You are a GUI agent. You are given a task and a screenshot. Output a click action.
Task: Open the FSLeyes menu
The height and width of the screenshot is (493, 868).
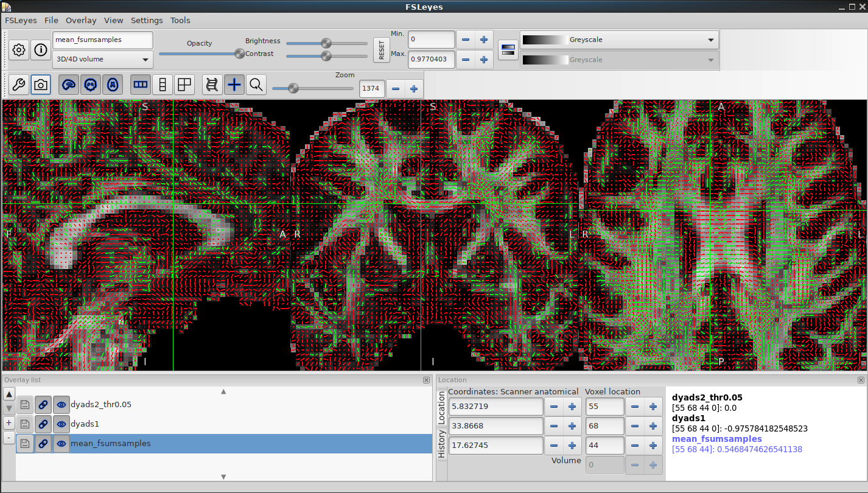click(x=21, y=20)
